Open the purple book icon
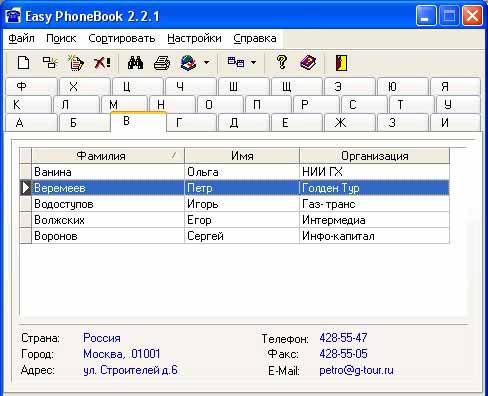Screen dimensions: 488x396 tap(308, 63)
